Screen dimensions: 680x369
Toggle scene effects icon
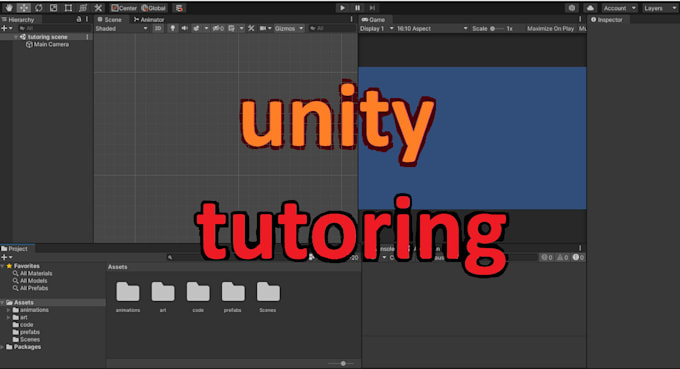pos(196,28)
